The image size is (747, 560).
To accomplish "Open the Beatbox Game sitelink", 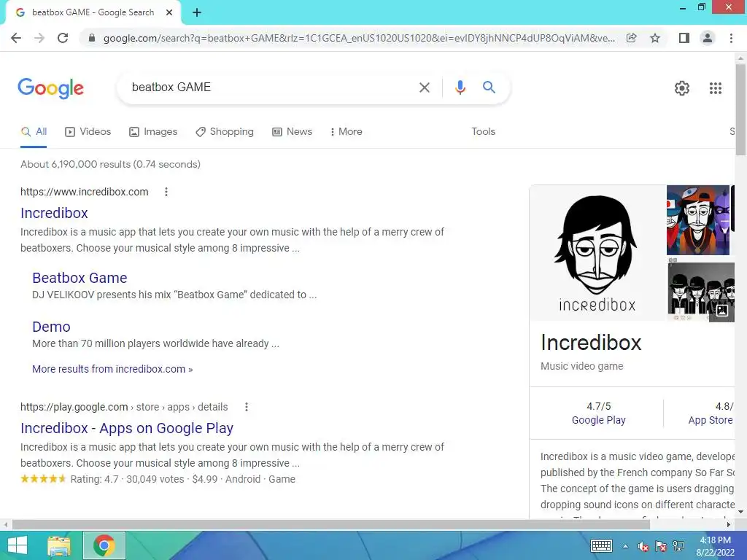I will tap(80, 278).
